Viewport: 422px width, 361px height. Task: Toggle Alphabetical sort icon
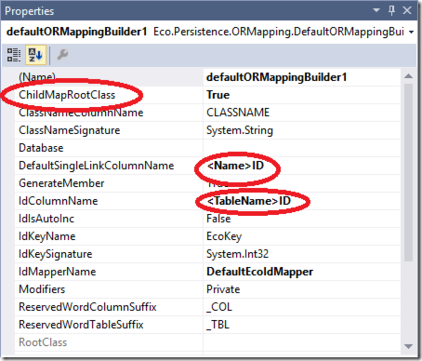pos(35,55)
